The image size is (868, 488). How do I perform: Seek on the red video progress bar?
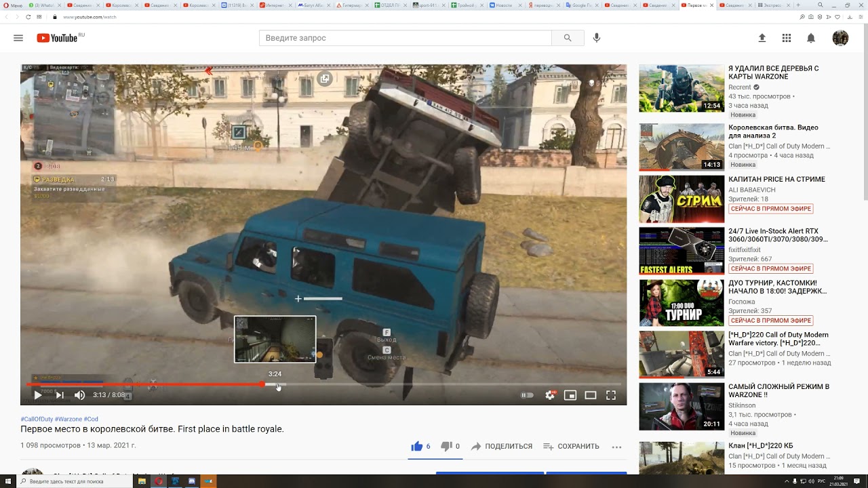click(x=323, y=384)
